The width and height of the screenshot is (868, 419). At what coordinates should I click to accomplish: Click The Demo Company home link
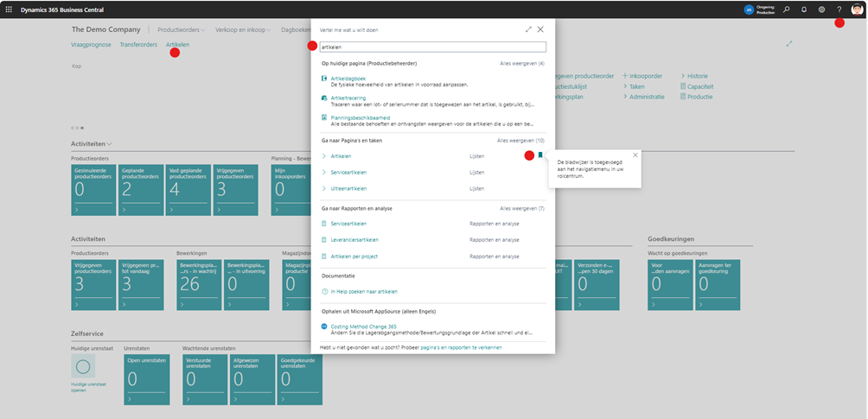(105, 29)
